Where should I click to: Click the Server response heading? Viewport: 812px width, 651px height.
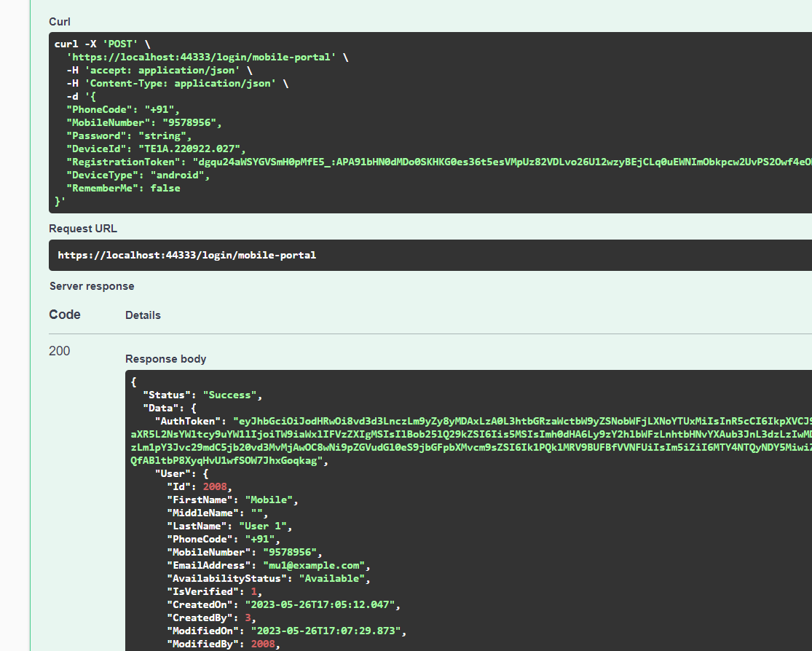click(x=92, y=286)
